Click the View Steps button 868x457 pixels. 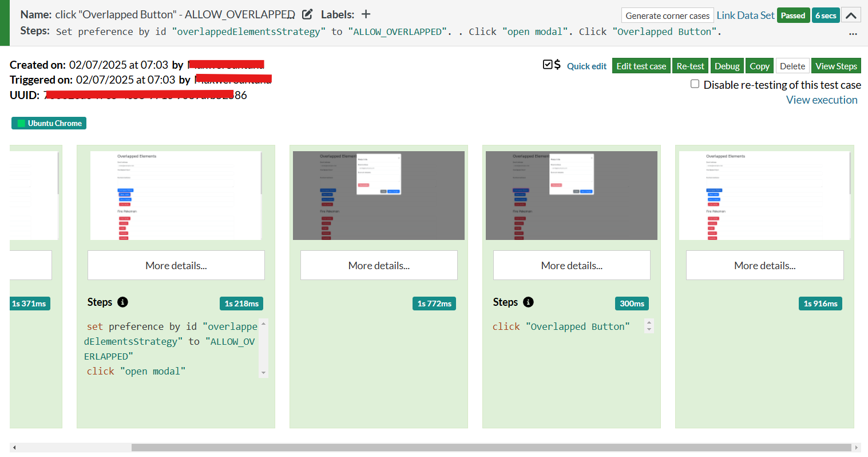[836, 66]
